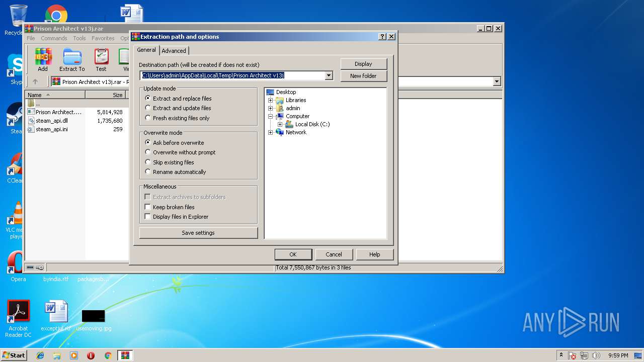Collapse the Computer tree node
Screen dimensions: 644x362
[270, 116]
